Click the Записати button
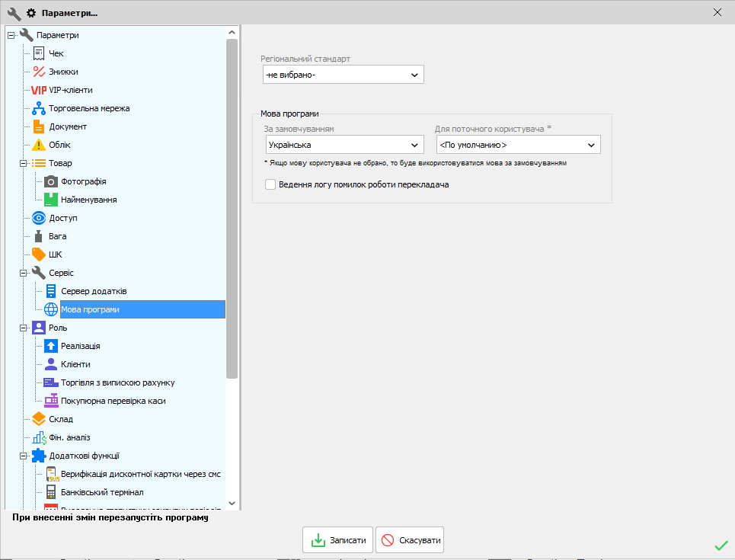Image resolution: width=735 pixels, height=560 pixels. 337,540
